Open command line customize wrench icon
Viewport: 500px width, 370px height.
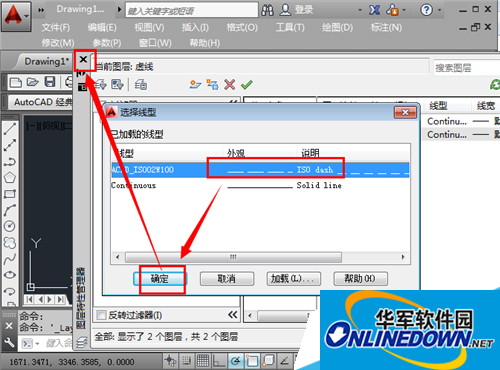(x=9, y=342)
